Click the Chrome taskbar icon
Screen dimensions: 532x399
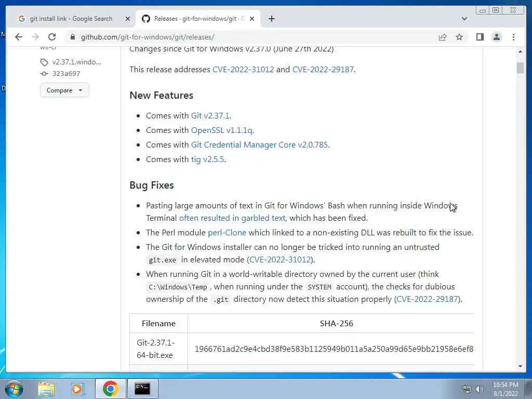(110, 389)
